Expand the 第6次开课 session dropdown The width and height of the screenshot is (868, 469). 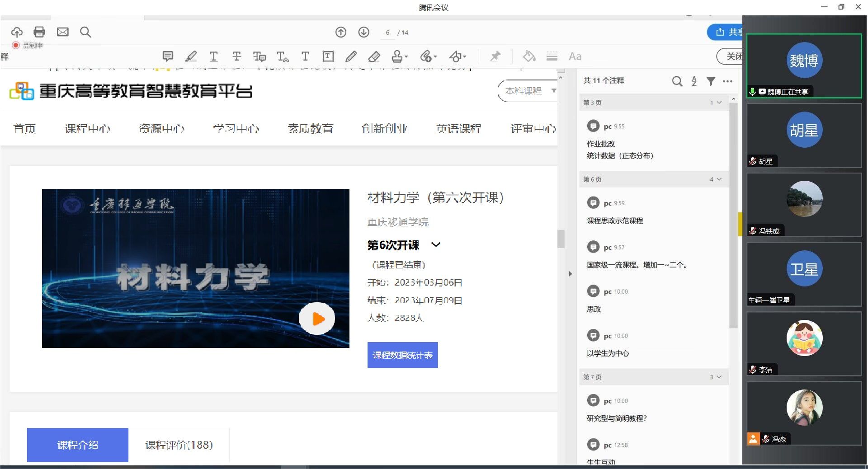(436, 245)
